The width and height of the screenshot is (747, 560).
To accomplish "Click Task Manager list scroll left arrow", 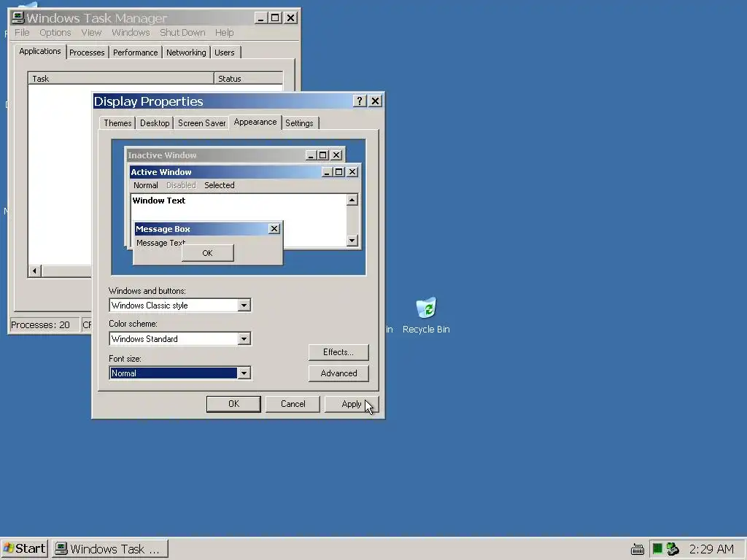I will tap(34, 271).
